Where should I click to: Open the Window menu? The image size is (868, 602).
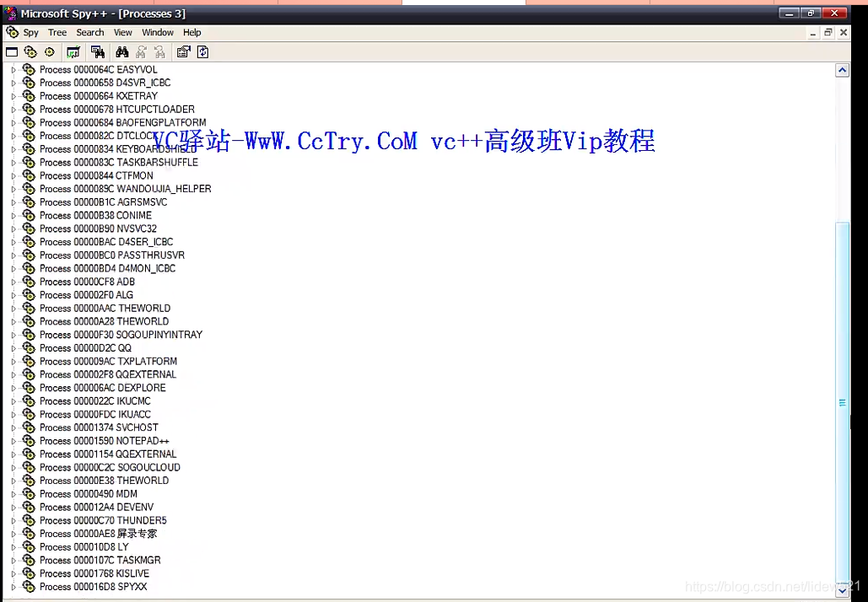[158, 33]
